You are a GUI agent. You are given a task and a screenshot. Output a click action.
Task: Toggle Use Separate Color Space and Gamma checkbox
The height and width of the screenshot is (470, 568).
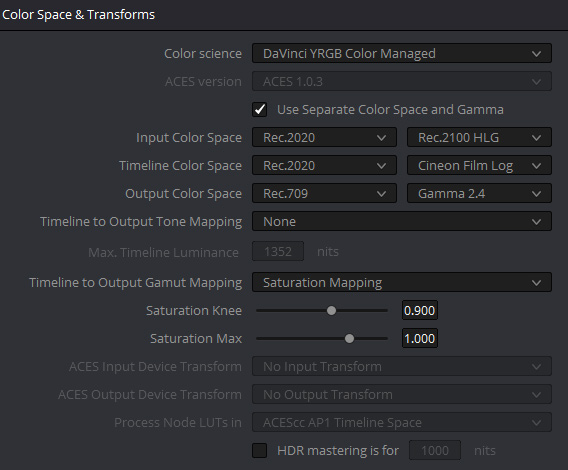click(x=259, y=109)
